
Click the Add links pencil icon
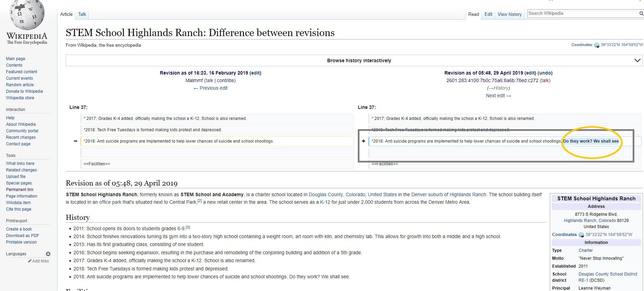pyautogui.click(x=30, y=261)
